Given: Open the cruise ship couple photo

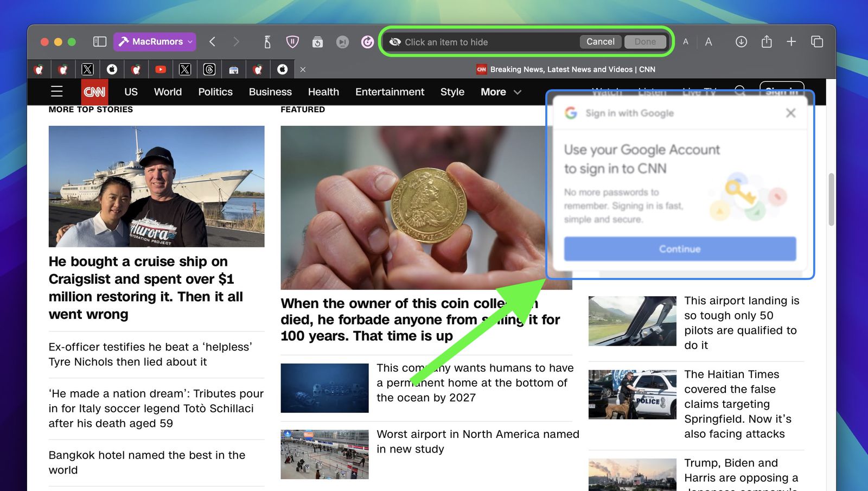Looking at the screenshot, I should (x=156, y=186).
